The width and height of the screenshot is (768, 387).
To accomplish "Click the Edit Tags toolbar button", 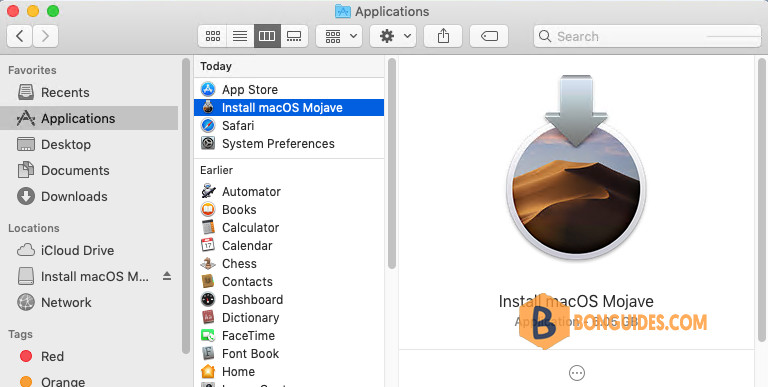I will click(489, 36).
